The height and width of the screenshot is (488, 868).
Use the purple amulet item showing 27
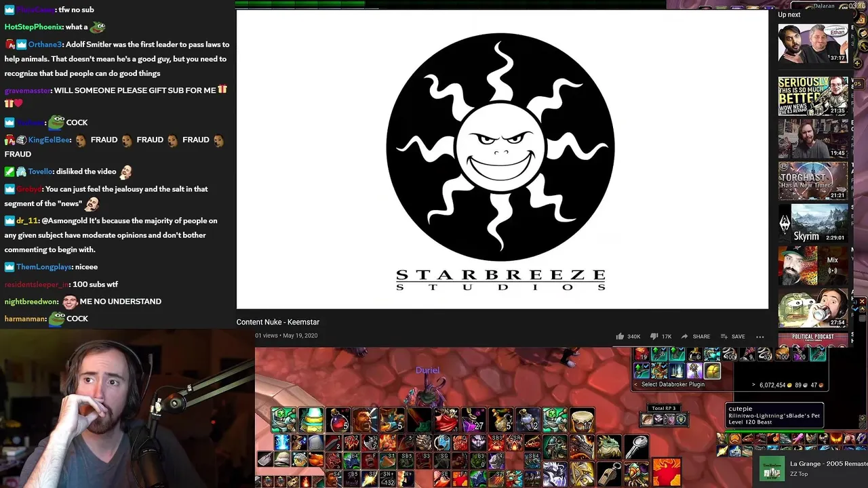click(x=474, y=420)
